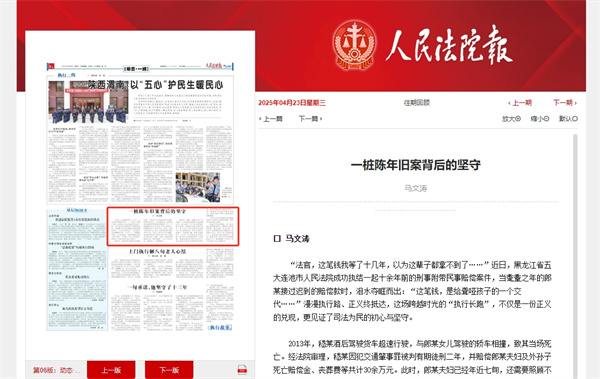Click the bold byline 口 马文涛
Screen dimensions: 600x379
pos(292,239)
